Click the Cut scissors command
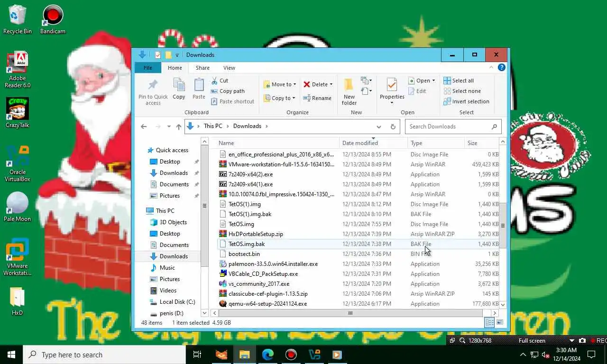This screenshot has width=607, height=364. click(220, 81)
